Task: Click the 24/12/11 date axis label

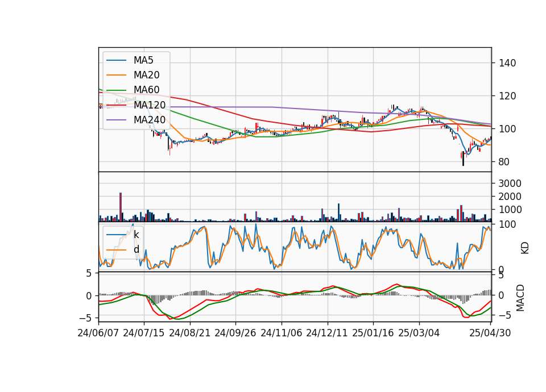Action: (327, 333)
